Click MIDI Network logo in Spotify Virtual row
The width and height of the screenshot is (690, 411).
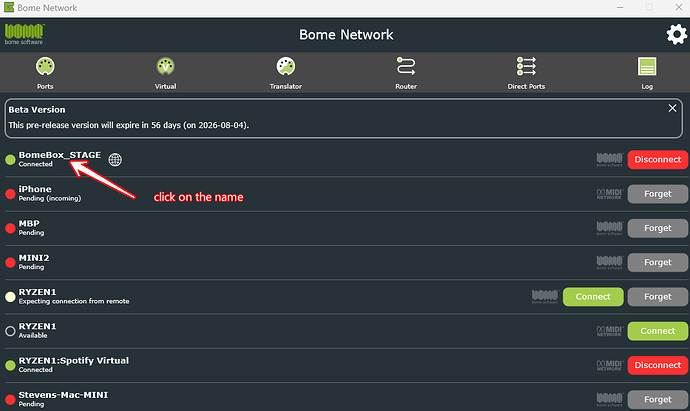(x=609, y=366)
